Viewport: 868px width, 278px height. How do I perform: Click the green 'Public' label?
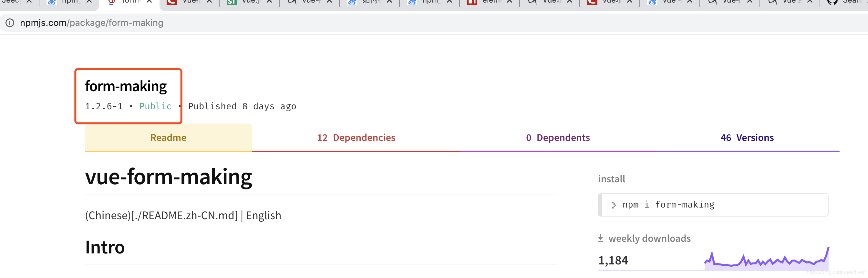pos(155,106)
